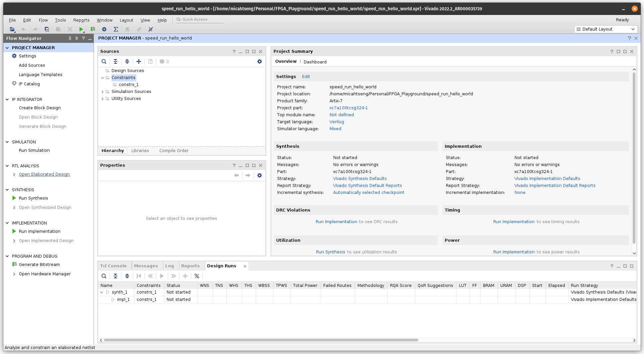Viewport: 644px width, 354px height.
Task: Click the search icon in Design Runs toolbar
Action: (104, 276)
